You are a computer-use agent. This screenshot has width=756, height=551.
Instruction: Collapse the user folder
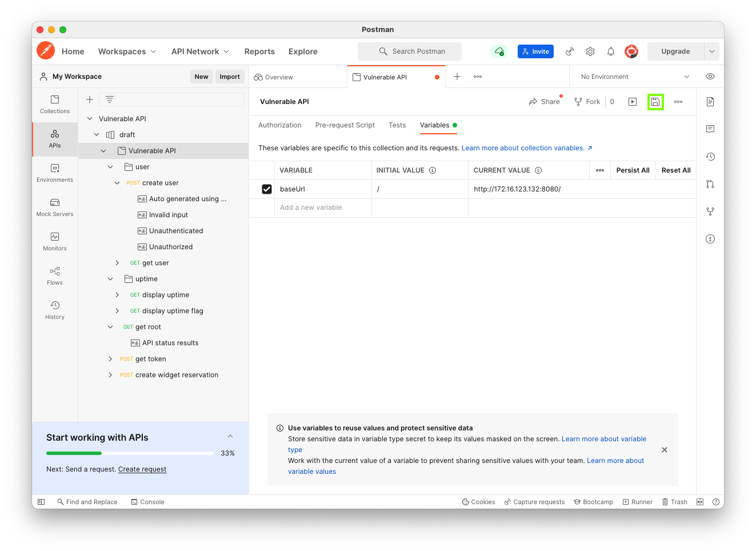click(110, 167)
